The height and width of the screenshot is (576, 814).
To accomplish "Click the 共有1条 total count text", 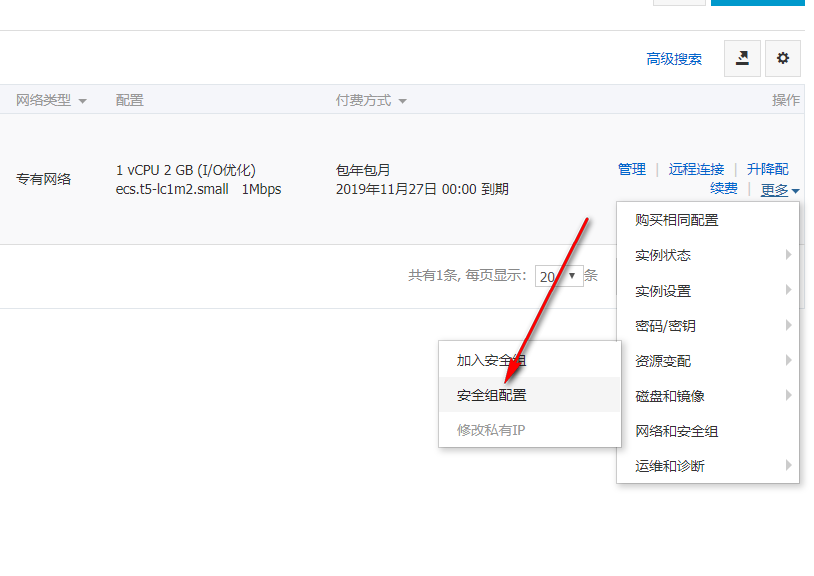I will (x=433, y=276).
